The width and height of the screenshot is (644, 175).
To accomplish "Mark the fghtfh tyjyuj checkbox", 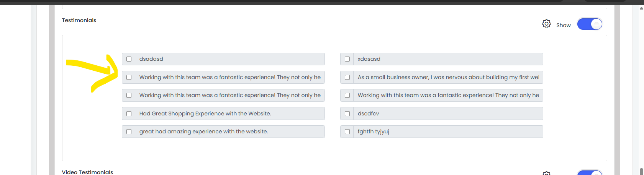I will (347, 131).
